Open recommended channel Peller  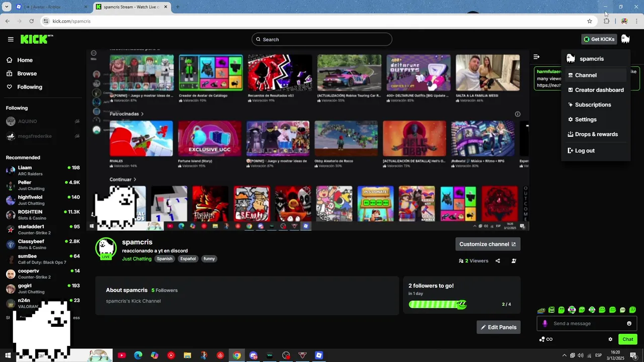43,185
